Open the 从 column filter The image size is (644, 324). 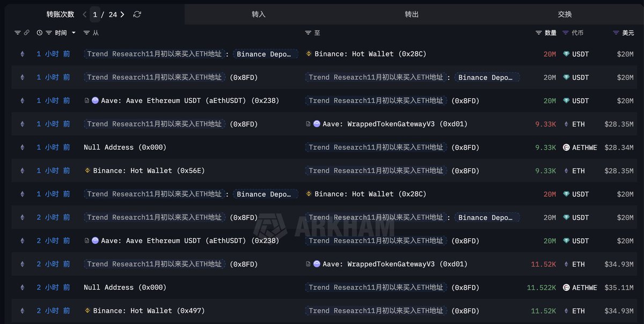coord(87,33)
